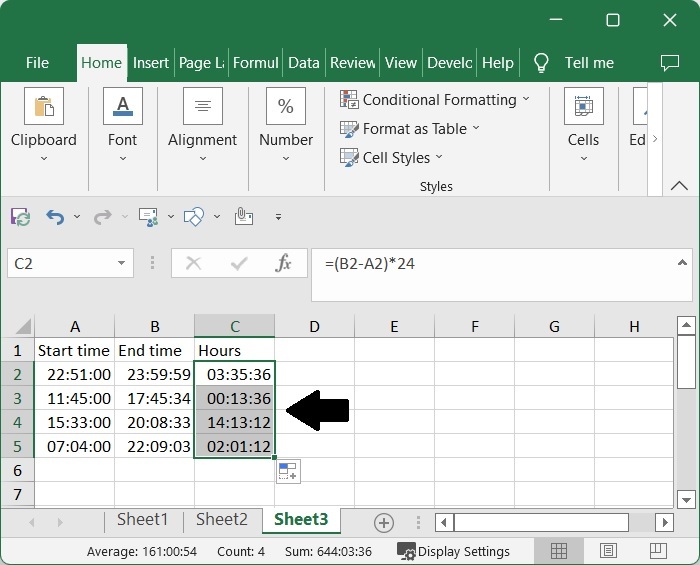This screenshot has width=700, height=565.
Task: Open Display Settings
Action: pyautogui.click(x=454, y=552)
